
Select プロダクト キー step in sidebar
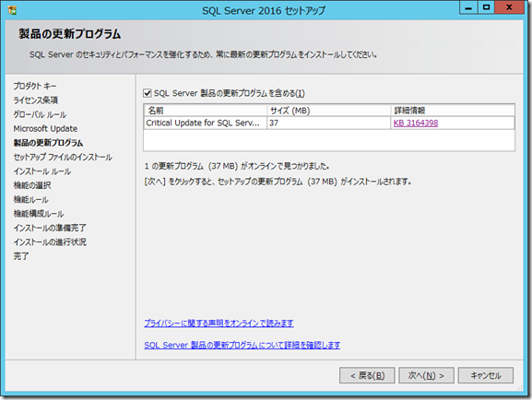coord(35,86)
